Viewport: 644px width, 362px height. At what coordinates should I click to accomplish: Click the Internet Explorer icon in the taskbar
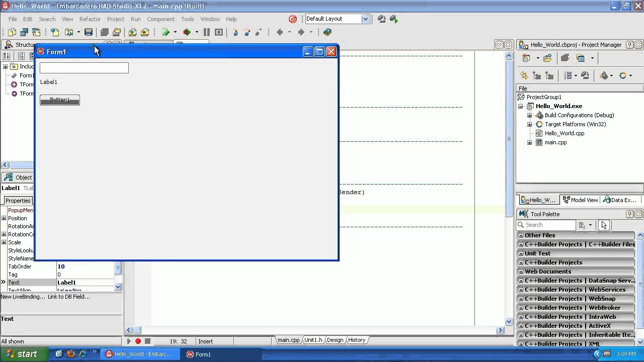click(x=83, y=354)
